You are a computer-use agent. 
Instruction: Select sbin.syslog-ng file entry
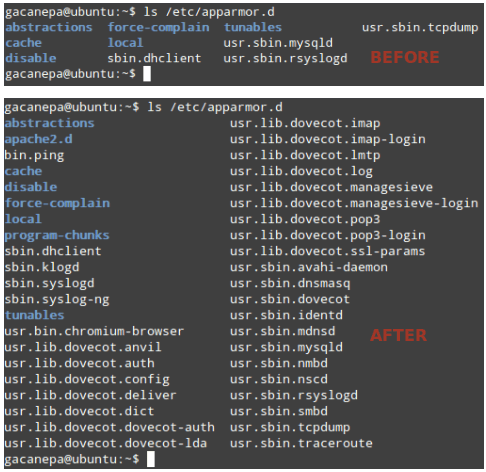(x=57, y=300)
